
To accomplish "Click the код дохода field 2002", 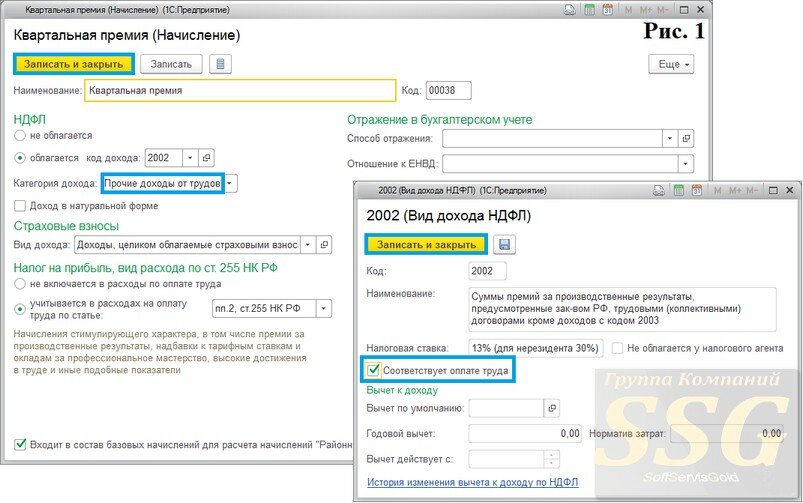I will (x=164, y=158).
